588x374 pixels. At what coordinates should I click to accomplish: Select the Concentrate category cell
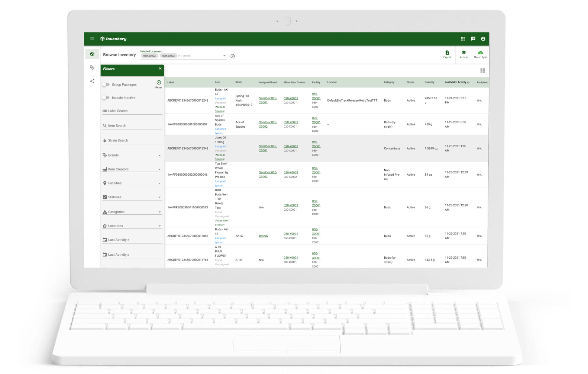[x=392, y=148]
